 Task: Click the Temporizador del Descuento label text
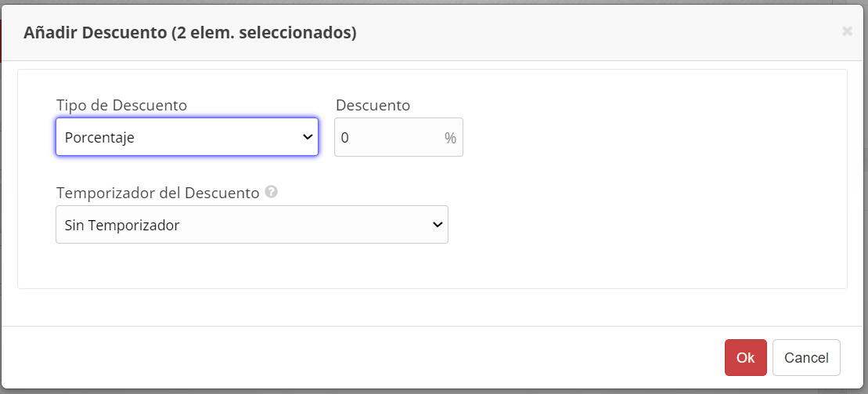pyautogui.click(x=158, y=193)
